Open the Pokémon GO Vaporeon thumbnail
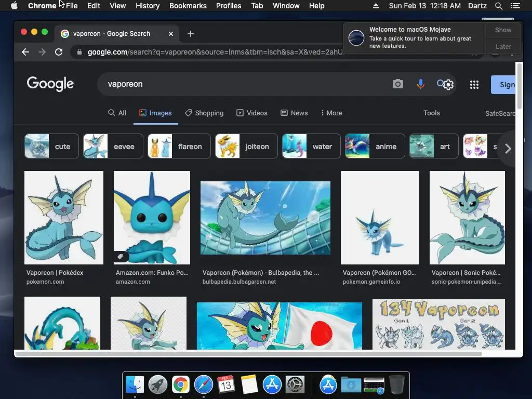 pos(380,218)
